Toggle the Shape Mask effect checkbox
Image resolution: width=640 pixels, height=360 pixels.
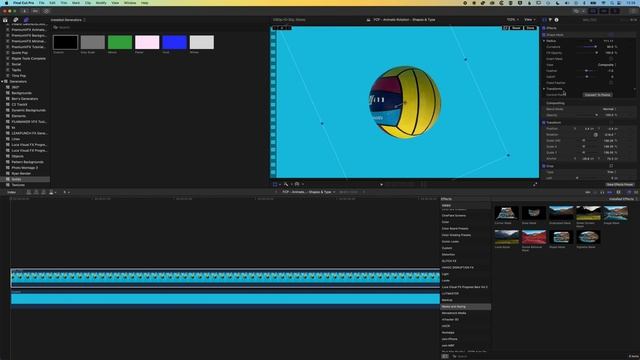tap(544, 35)
